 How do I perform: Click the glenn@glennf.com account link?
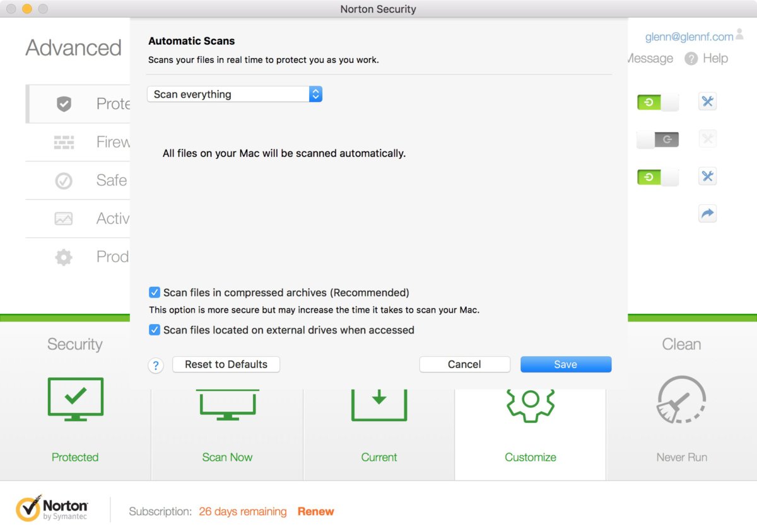(x=689, y=37)
